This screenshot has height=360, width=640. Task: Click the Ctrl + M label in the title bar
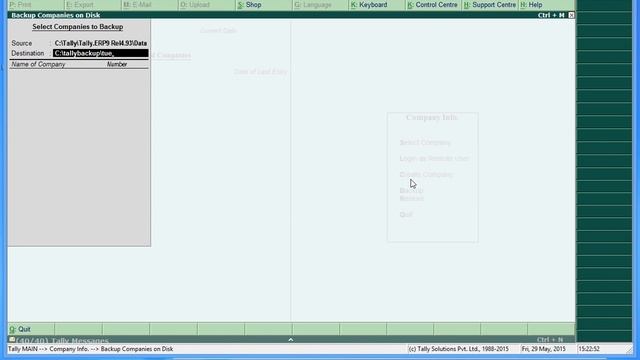pyautogui.click(x=551, y=15)
